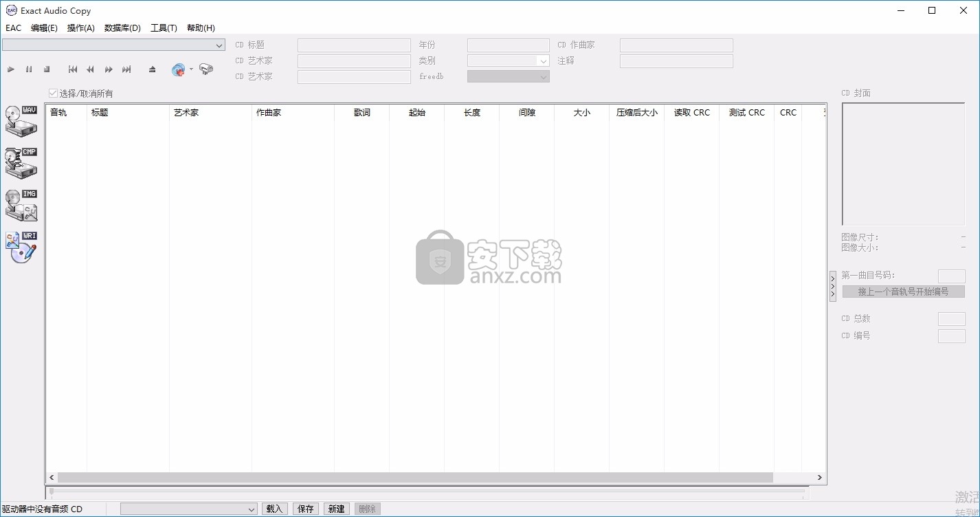Click the second CD 艺术家 input field

pos(354,76)
